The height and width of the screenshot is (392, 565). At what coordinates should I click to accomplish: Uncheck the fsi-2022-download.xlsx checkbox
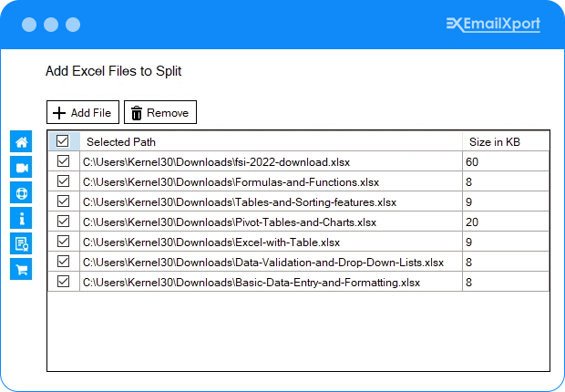coord(64,160)
